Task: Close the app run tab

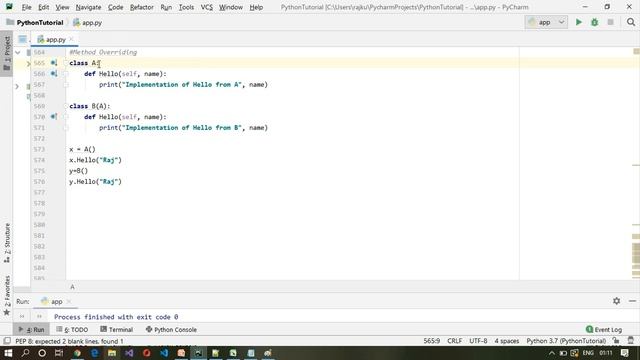Action: (69, 302)
